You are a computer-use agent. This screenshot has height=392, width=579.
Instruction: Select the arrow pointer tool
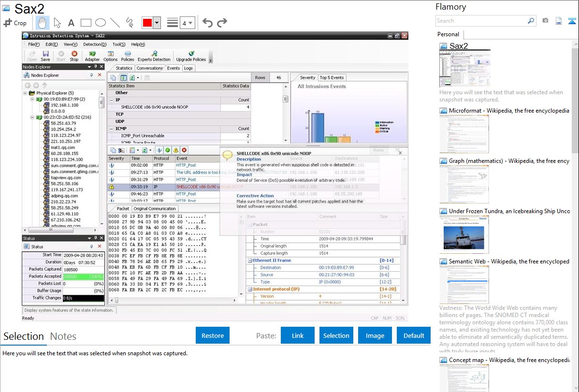(x=57, y=23)
